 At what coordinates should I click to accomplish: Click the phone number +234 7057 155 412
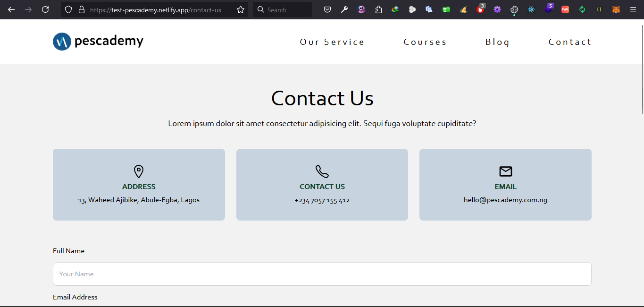[322, 200]
